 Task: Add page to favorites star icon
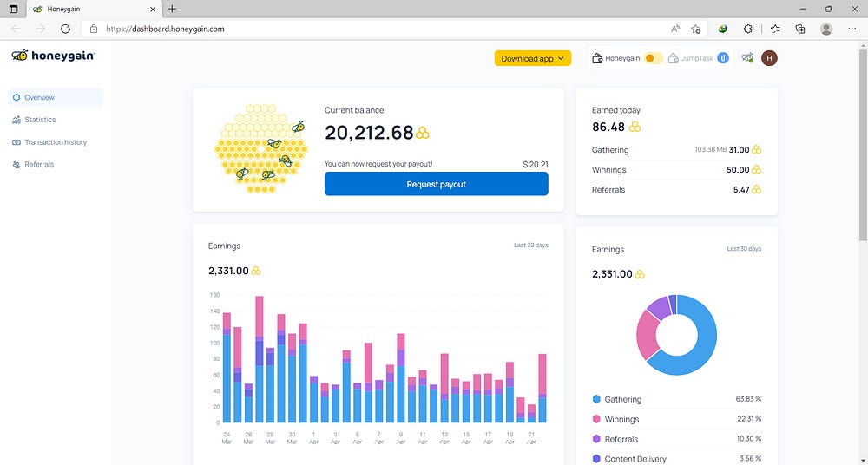(696, 29)
